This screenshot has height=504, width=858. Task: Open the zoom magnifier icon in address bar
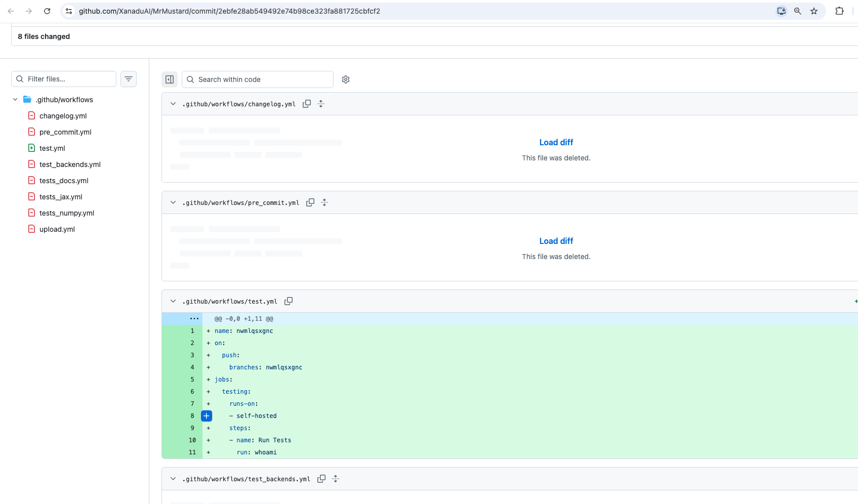point(798,11)
